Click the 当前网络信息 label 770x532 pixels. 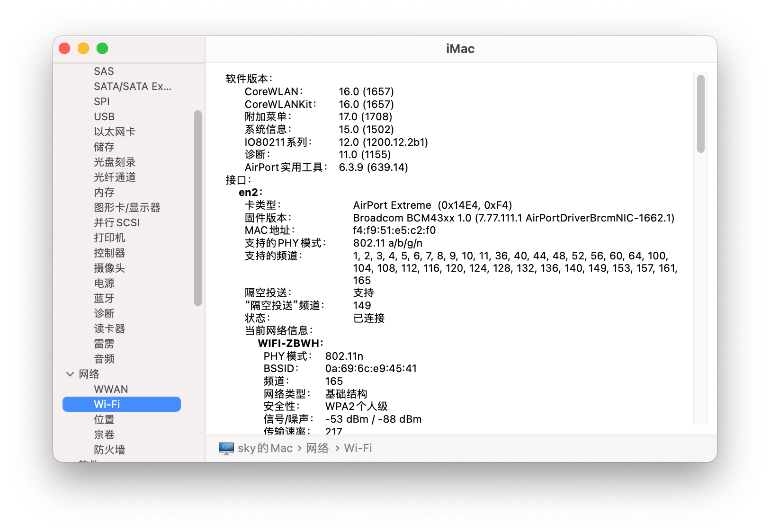pyautogui.click(x=278, y=331)
